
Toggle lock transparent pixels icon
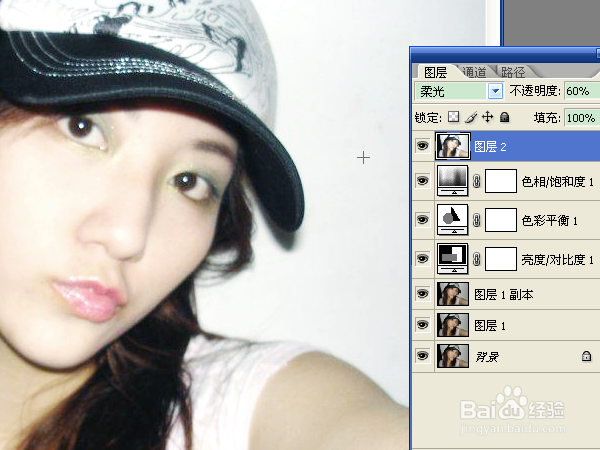pos(453,117)
